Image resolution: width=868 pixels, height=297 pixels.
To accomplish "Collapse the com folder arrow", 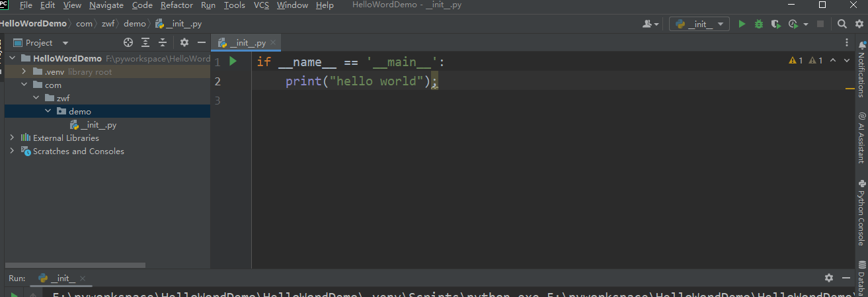I will pos(24,85).
